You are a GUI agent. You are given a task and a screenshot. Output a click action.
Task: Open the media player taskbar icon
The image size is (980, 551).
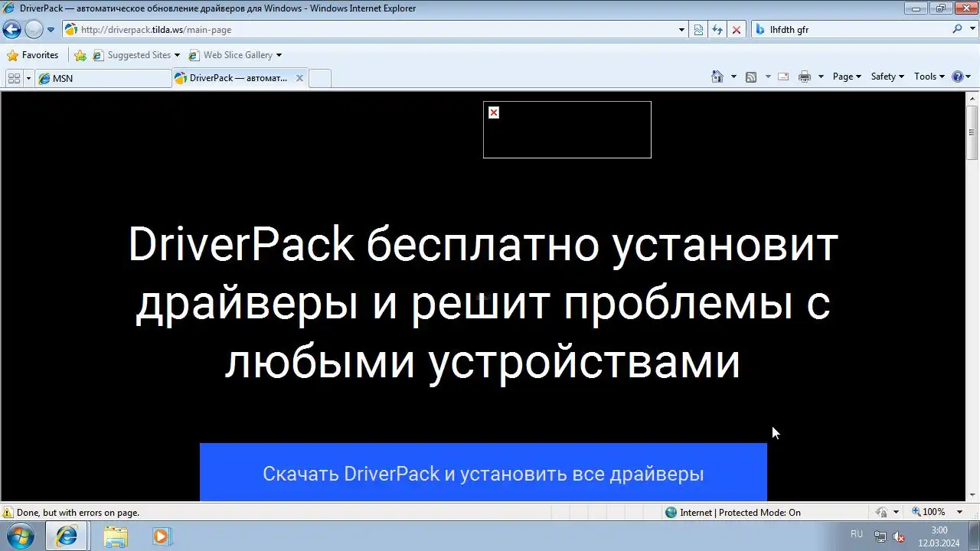(162, 536)
